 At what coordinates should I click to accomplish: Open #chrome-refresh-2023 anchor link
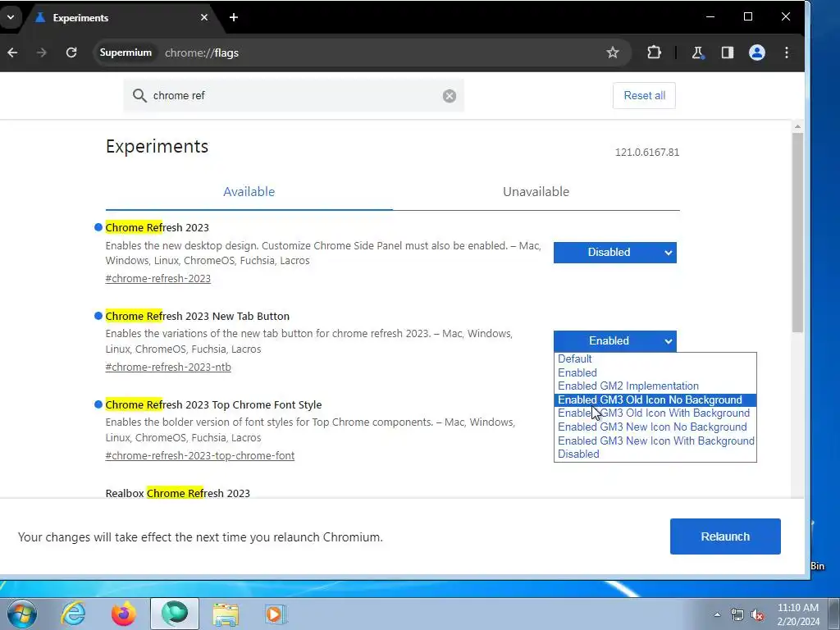tap(158, 279)
